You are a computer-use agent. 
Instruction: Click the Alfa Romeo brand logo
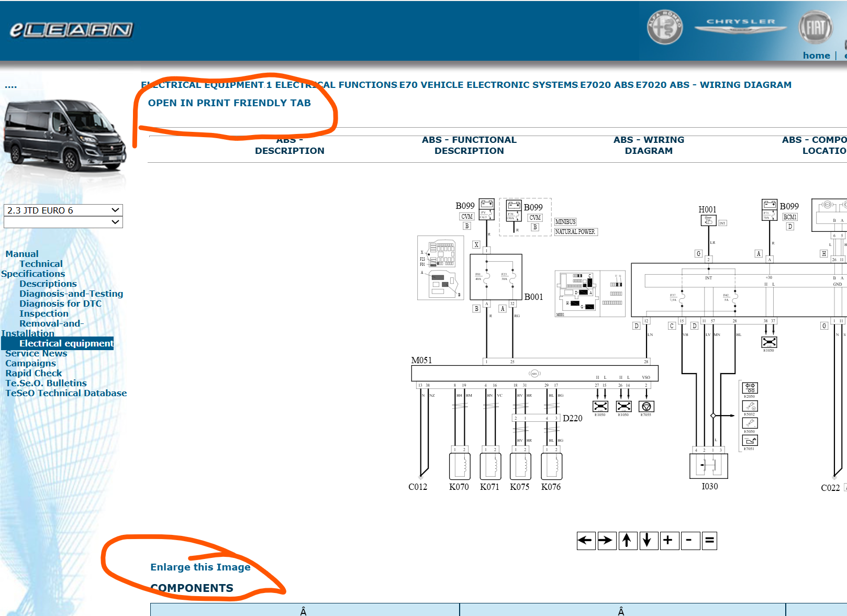pos(664,27)
